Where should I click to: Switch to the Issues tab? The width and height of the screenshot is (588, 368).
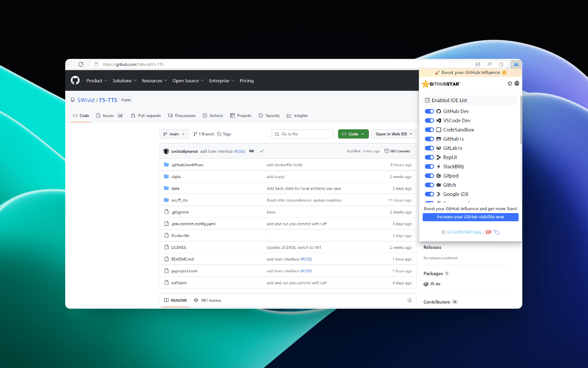110,115
